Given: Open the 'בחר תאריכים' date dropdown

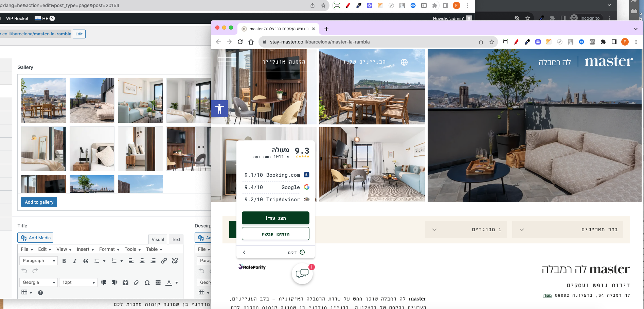Looking at the screenshot, I should 568,229.
